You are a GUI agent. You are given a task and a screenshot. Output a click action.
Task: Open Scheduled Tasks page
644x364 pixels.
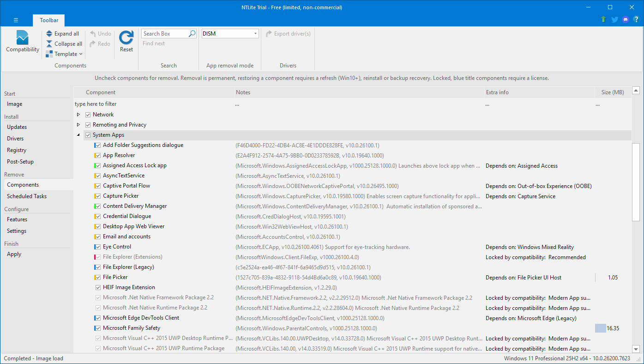27,196
